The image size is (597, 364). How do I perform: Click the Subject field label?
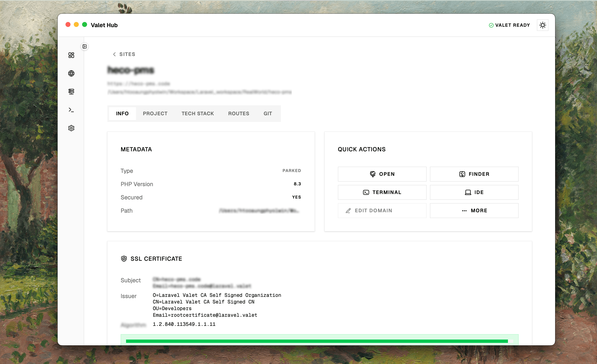pos(131,280)
